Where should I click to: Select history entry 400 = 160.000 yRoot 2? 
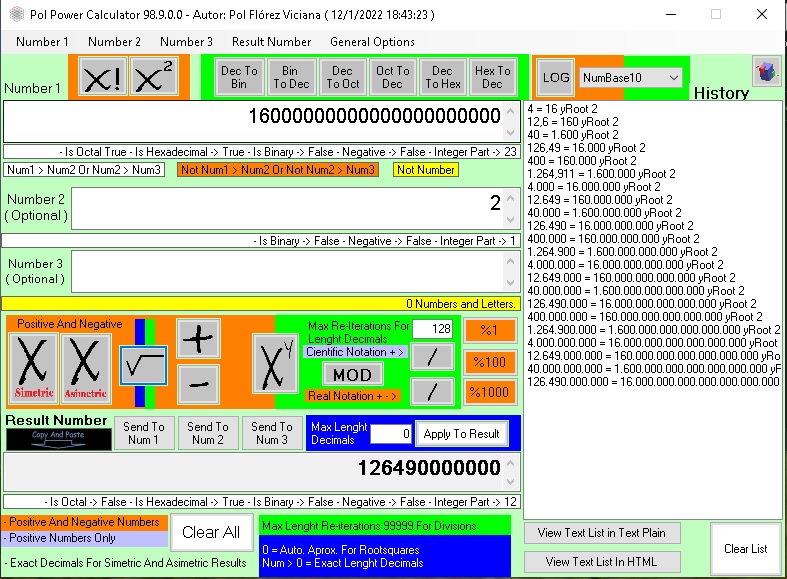point(582,161)
